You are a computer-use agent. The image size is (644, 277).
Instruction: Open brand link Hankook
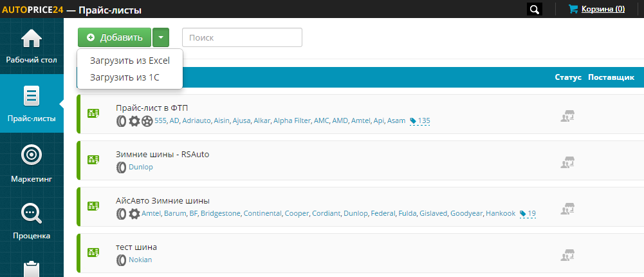501,213
